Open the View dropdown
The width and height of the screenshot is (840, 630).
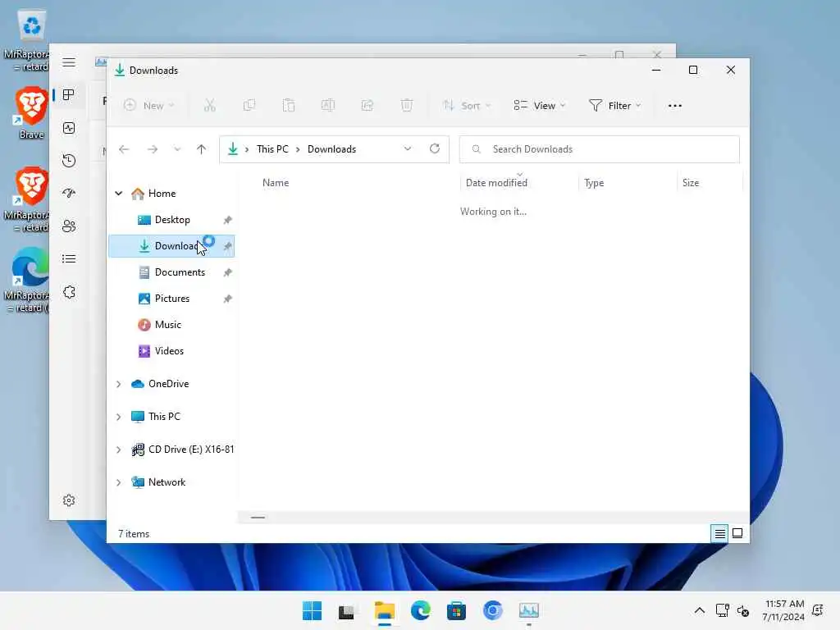tap(539, 106)
